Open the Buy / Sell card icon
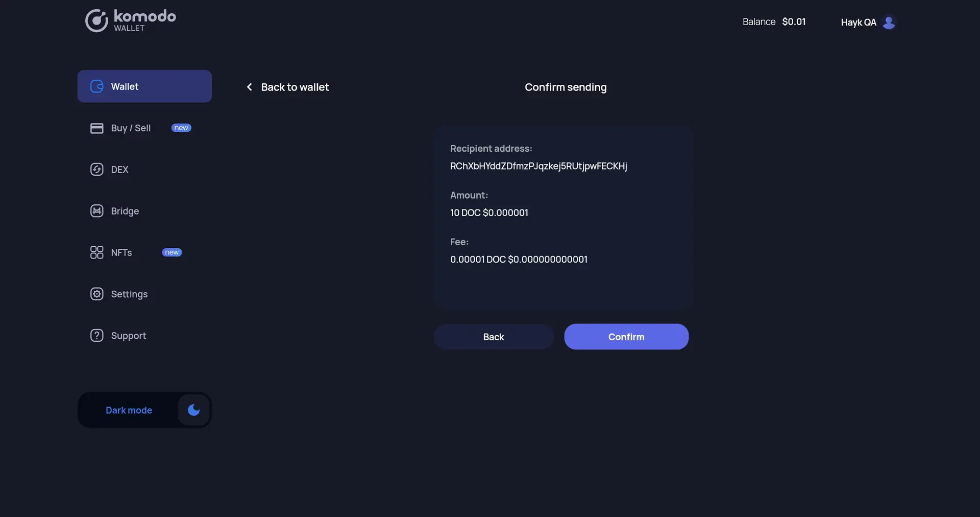This screenshot has width=980, height=517. coord(96,128)
